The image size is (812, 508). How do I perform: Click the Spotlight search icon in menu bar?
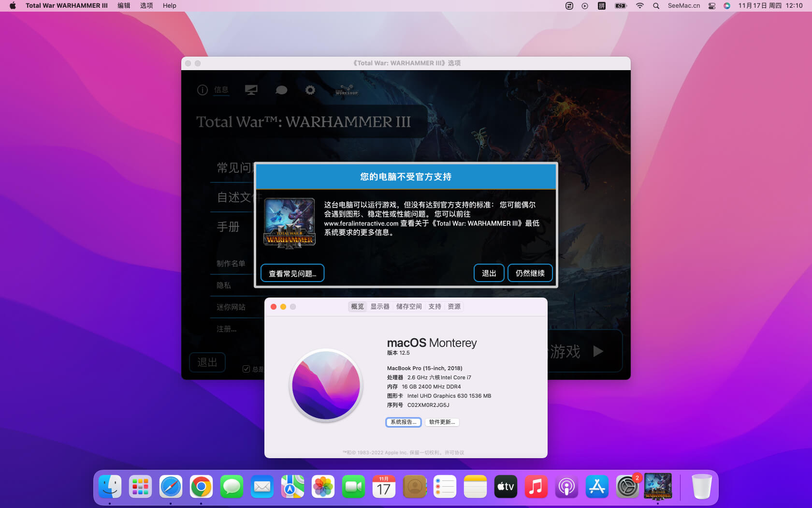(656, 6)
